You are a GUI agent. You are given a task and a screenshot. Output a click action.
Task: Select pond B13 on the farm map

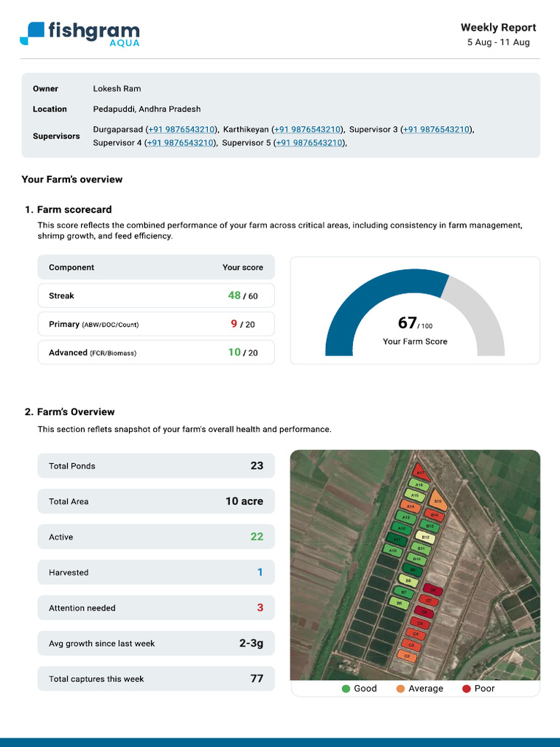tap(430, 526)
